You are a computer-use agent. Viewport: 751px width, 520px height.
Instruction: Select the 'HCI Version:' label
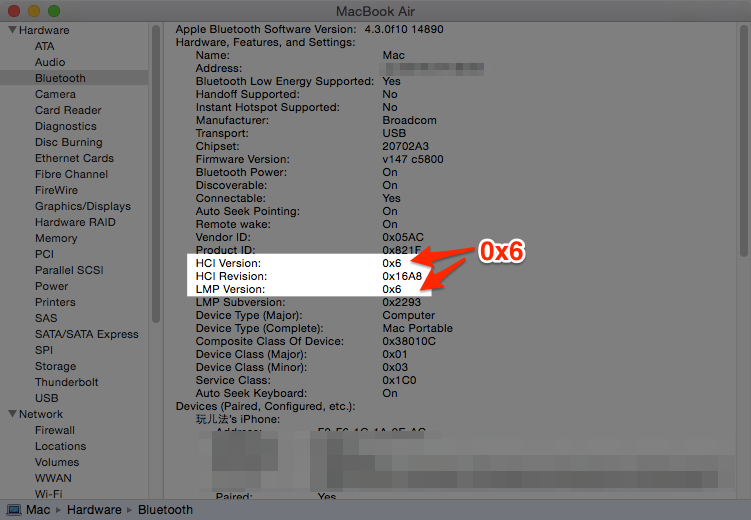[x=228, y=263]
